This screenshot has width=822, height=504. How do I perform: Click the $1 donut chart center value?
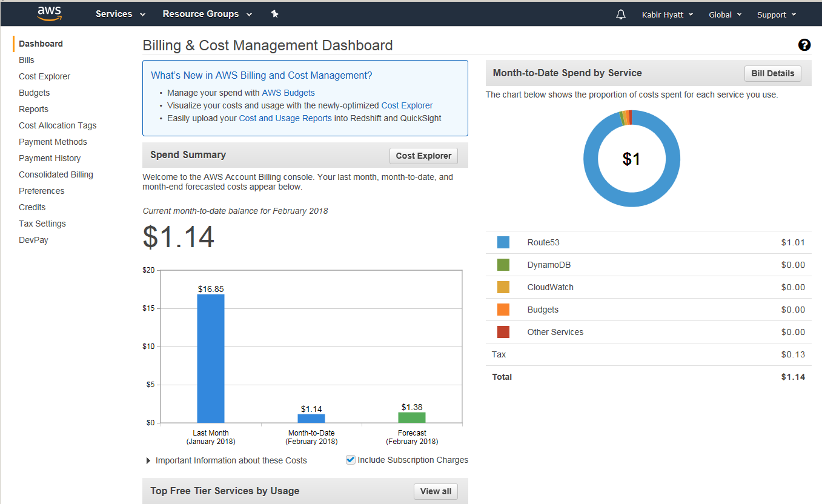coord(631,159)
